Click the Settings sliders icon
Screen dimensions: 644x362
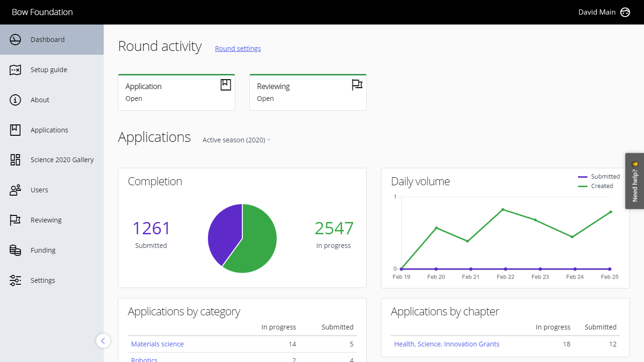tap(16, 280)
